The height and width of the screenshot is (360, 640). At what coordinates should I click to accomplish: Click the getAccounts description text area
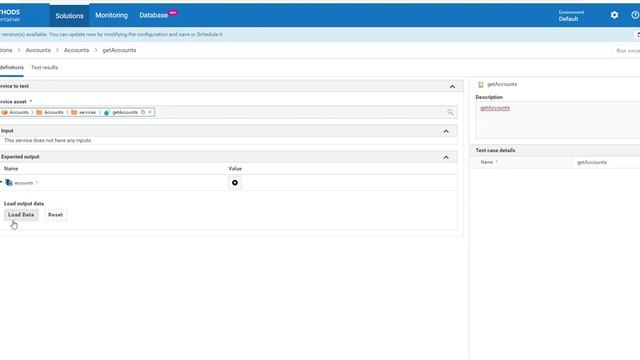[x=558, y=120]
